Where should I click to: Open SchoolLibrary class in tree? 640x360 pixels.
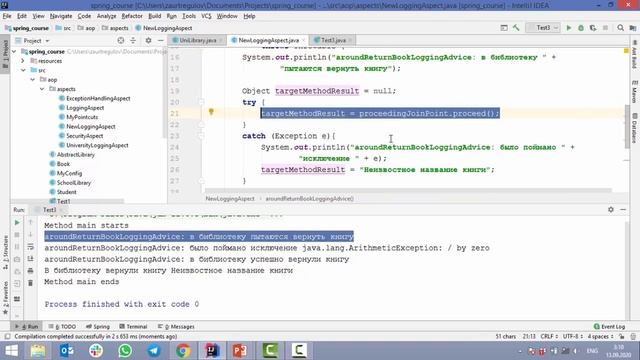pyautogui.click(x=74, y=183)
